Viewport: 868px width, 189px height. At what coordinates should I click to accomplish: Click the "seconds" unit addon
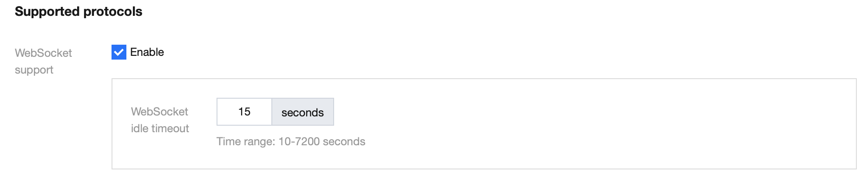302,112
